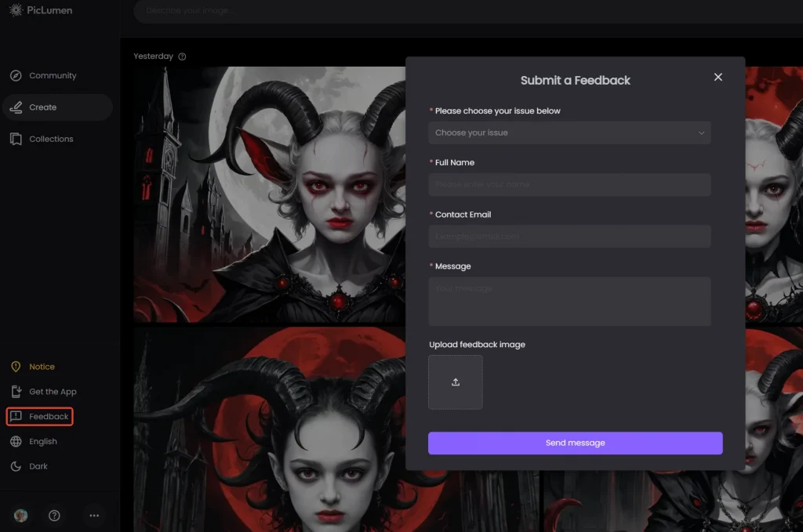
Task: Click the Notice location-pin icon
Action: click(15, 367)
